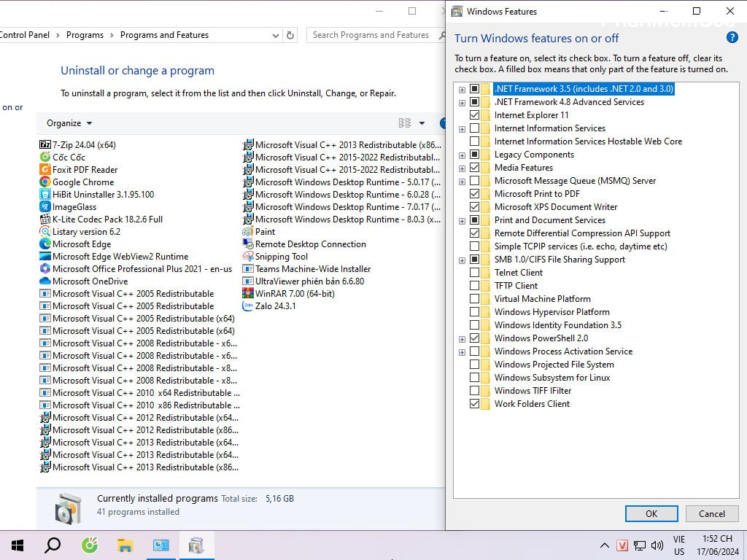Viewport: 747px width, 560px height.
Task: Check the Windows Subsystem for Linux box
Action: [475, 378]
